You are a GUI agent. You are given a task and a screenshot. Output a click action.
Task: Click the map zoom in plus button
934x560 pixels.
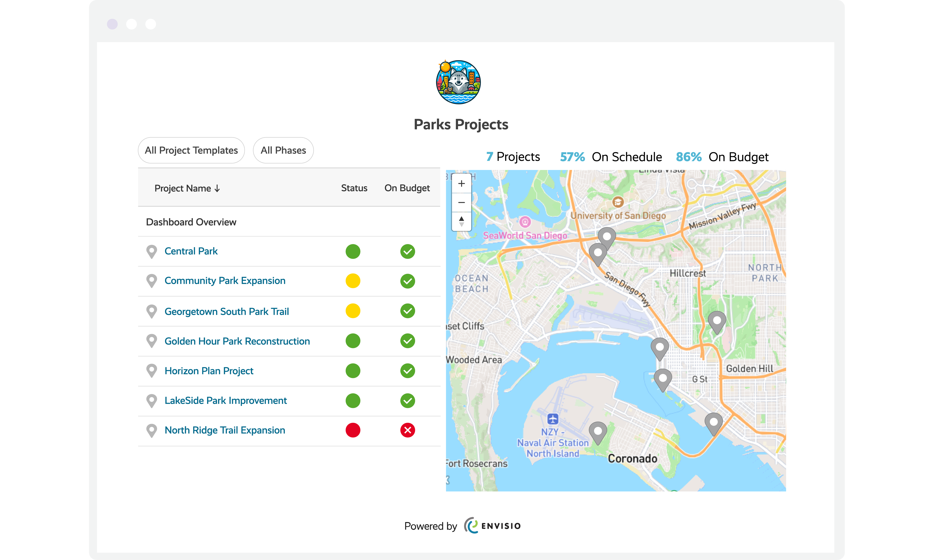point(461,184)
